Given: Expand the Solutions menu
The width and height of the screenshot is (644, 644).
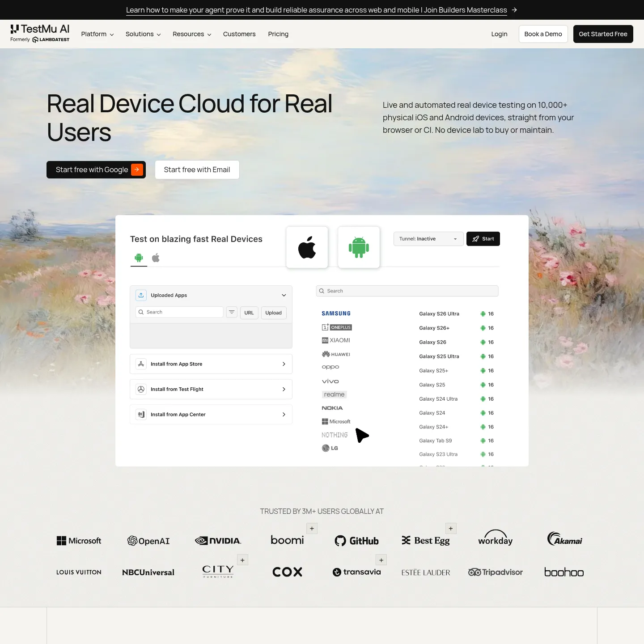Looking at the screenshot, I should (143, 34).
